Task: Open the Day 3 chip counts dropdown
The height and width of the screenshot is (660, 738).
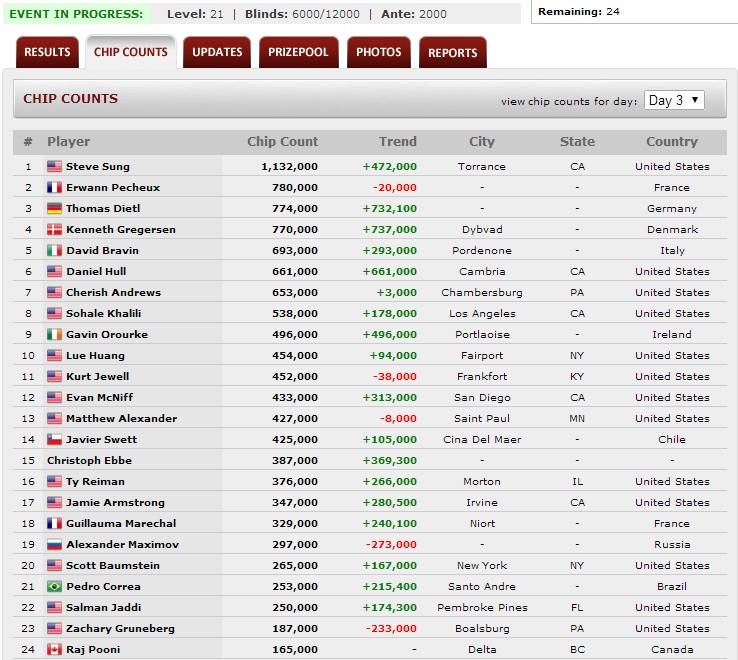Action: point(673,100)
